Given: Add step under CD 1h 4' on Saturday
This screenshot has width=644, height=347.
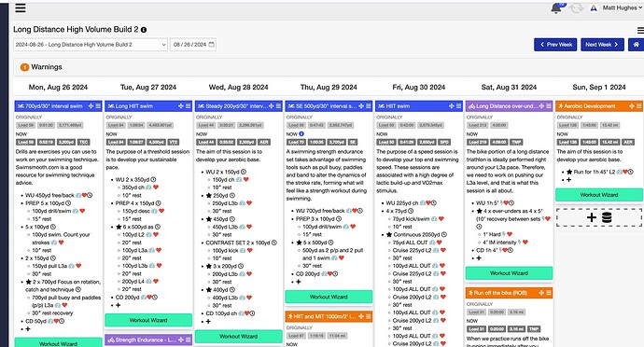Looking at the screenshot, I should pos(479,257).
